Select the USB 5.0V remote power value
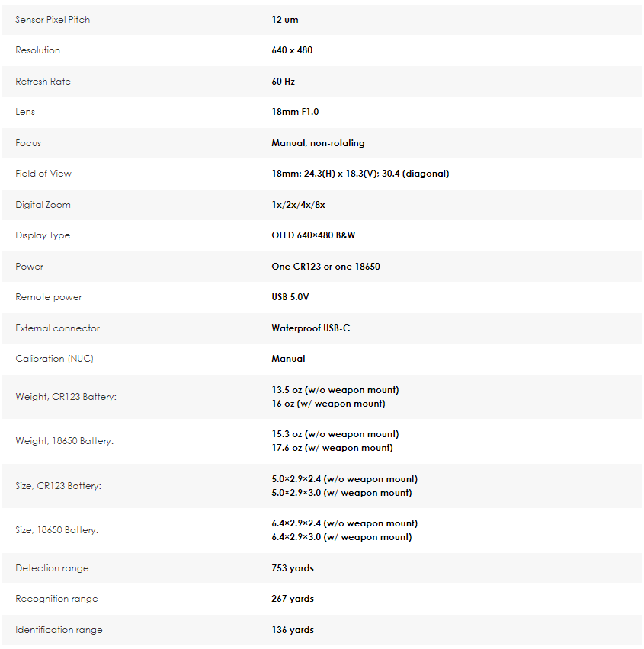 tap(290, 297)
